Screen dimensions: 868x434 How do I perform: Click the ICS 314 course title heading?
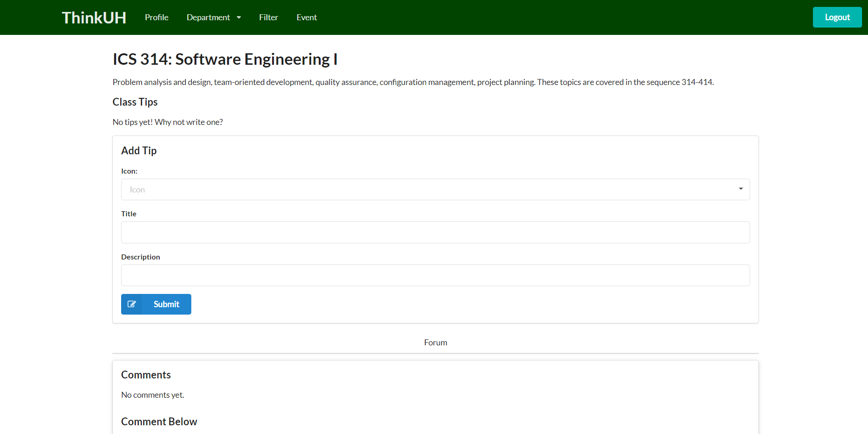[225, 59]
